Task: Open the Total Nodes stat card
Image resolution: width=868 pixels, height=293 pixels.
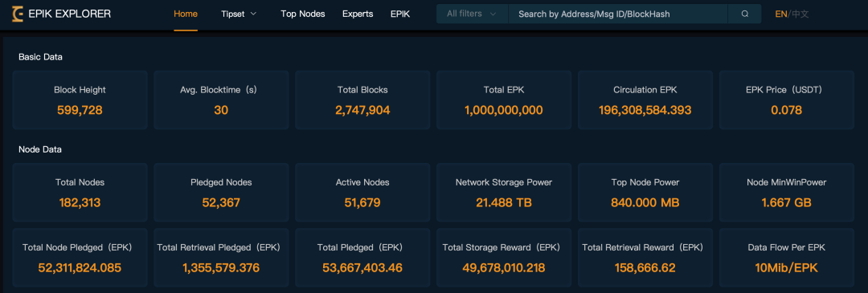Action: pos(80,193)
